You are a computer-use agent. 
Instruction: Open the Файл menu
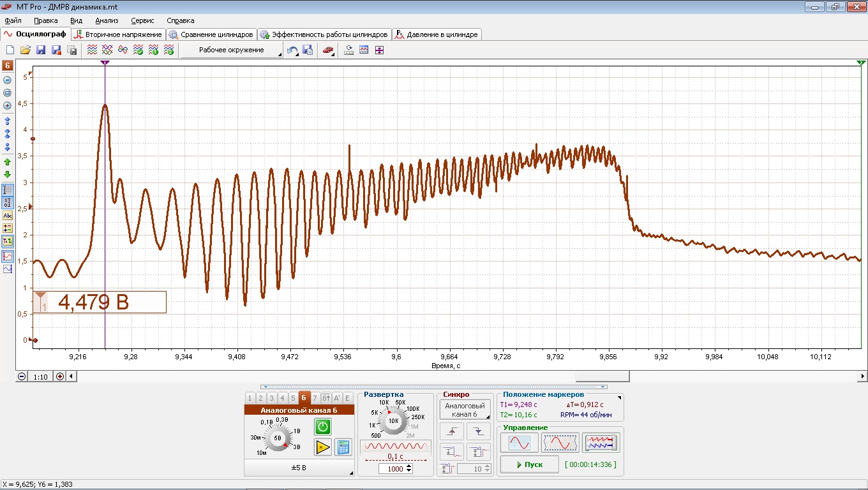(x=13, y=20)
